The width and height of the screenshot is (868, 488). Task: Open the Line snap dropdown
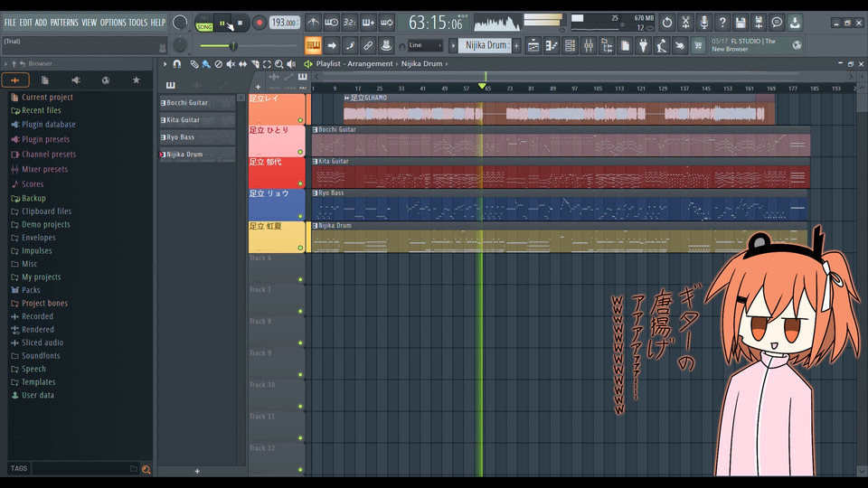click(425, 45)
